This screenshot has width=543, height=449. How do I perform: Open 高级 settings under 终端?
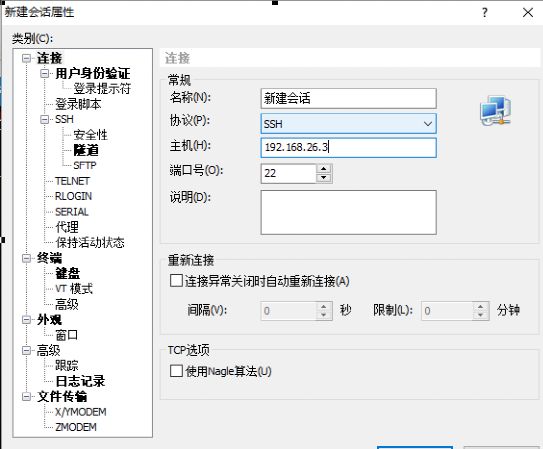[x=67, y=304]
